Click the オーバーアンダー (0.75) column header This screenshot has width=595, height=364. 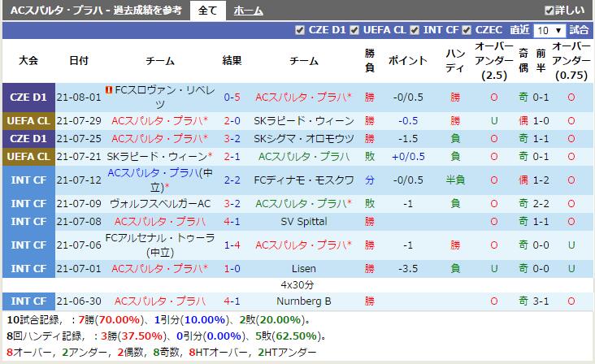[x=571, y=61]
